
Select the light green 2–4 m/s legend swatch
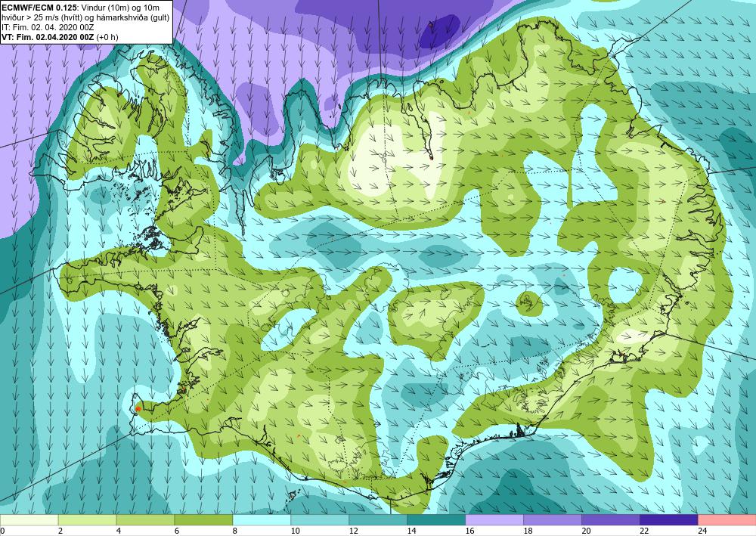tap(87, 519)
